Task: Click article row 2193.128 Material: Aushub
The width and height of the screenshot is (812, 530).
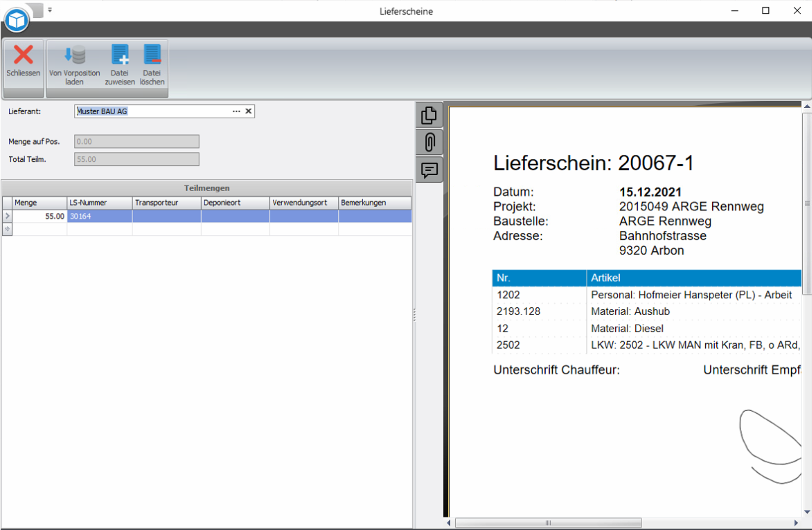Action: click(646, 311)
